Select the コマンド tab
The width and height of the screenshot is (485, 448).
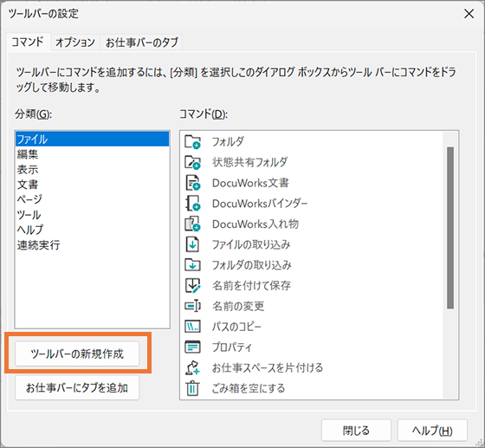[x=28, y=42]
